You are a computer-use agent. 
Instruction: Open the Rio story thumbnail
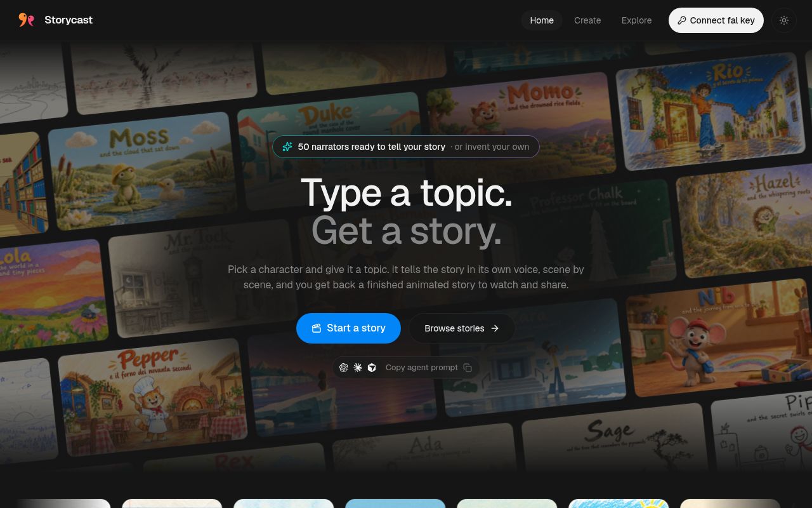(711, 110)
